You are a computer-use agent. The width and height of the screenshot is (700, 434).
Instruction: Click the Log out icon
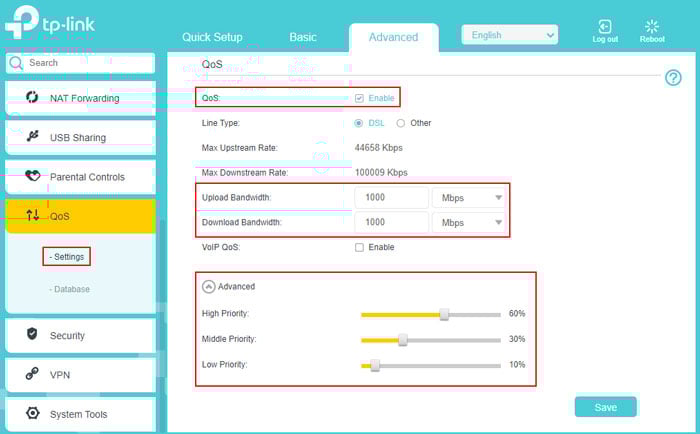[604, 26]
